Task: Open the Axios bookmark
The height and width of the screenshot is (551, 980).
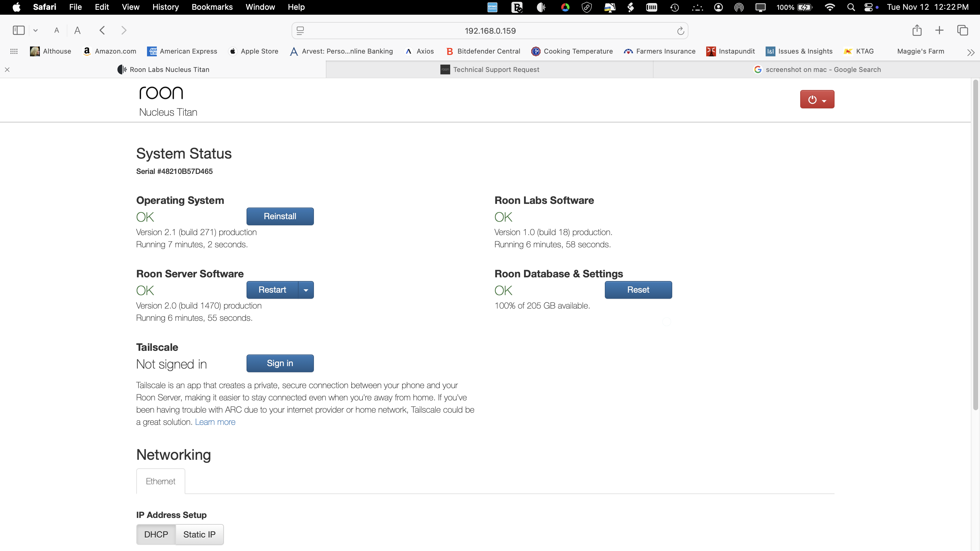Action: [x=419, y=51]
